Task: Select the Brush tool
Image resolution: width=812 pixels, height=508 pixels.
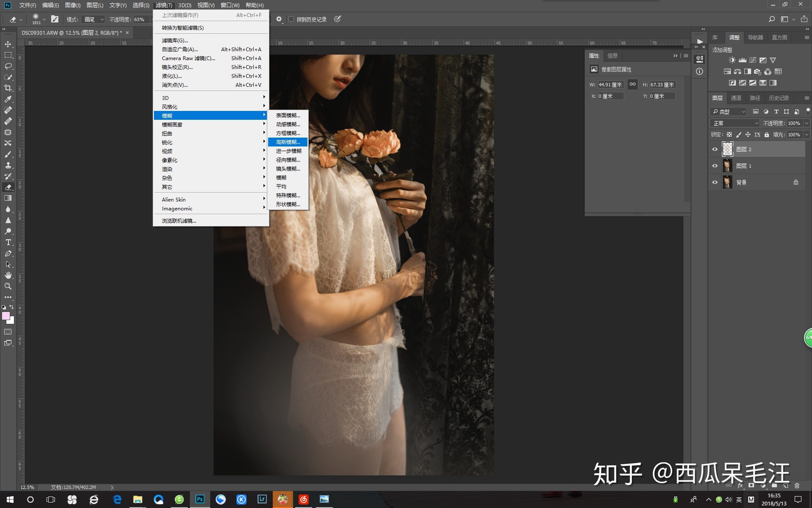Action: click(x=8, y=154)
